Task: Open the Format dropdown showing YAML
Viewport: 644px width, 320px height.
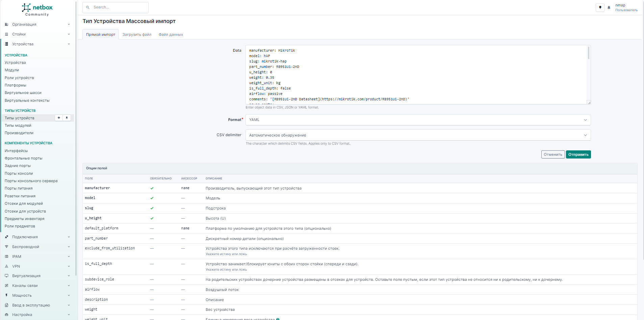Action: [x=418, y=120]
